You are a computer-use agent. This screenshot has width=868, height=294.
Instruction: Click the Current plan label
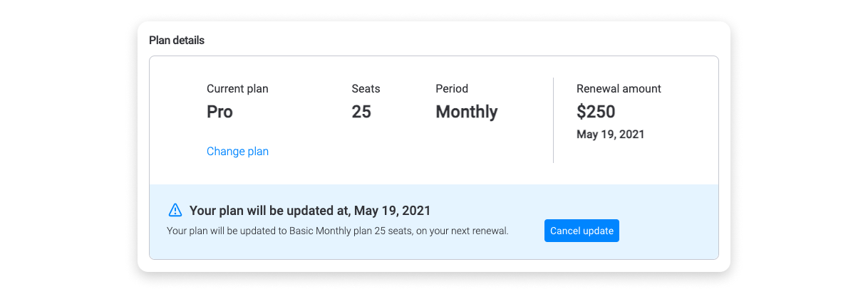237,89
